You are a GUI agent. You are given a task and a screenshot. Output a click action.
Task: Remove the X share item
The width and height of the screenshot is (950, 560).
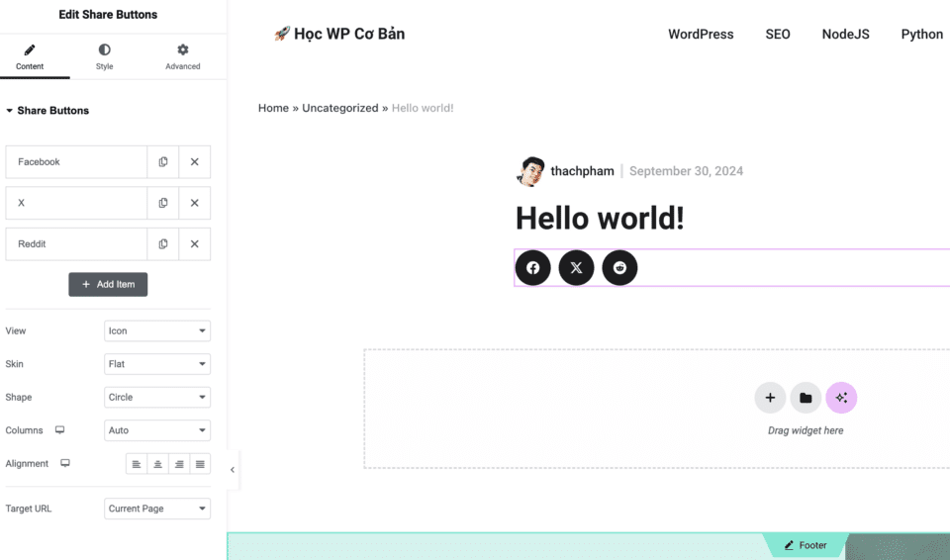pyautogui.click(x=194, y=203)
